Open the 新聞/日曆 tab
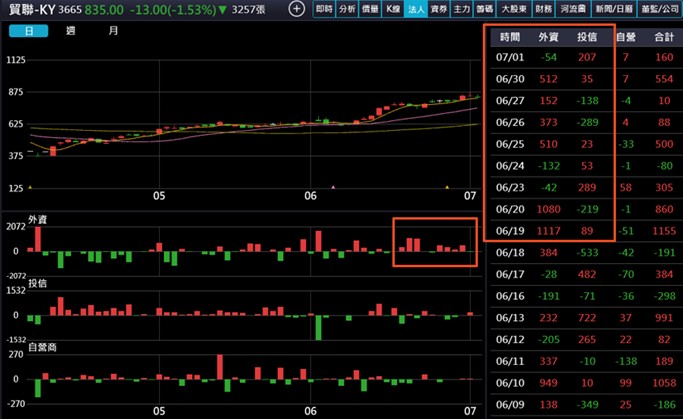683x419 pixels. pos(614,9)
